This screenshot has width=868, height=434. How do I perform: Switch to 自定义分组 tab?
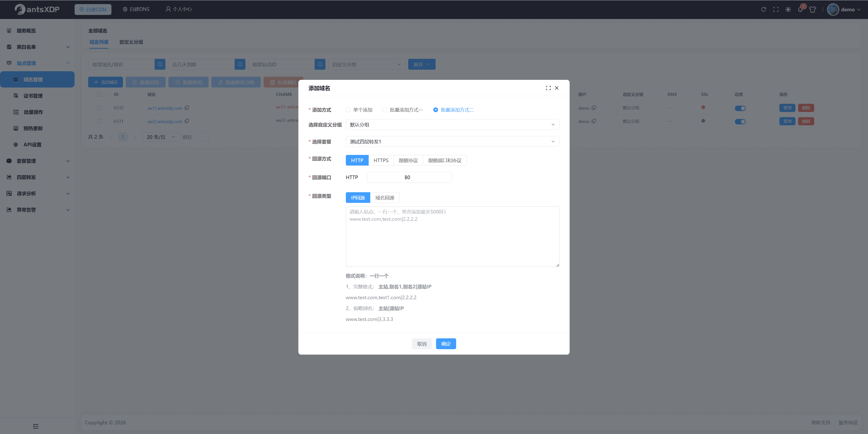point(131,42)
